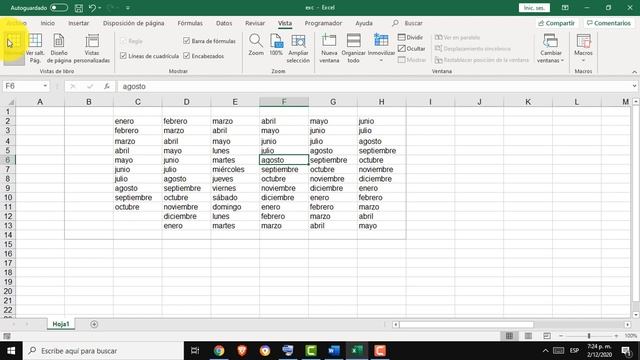The height and width of the screenshot is (360, 640).
Task: Open the Fórmulas tab
Action: coord(190,23)
